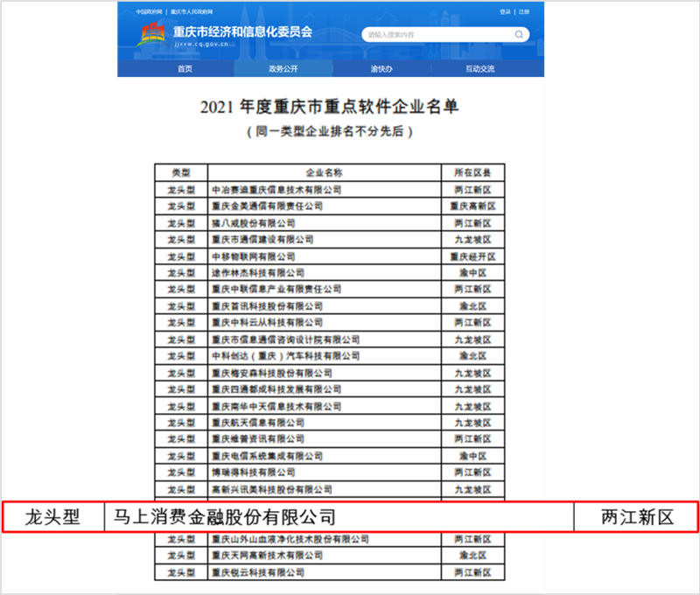Select 重庆梅安森科技股份有限公司 cell
This screenshot has height=595, width=700.
325,373
